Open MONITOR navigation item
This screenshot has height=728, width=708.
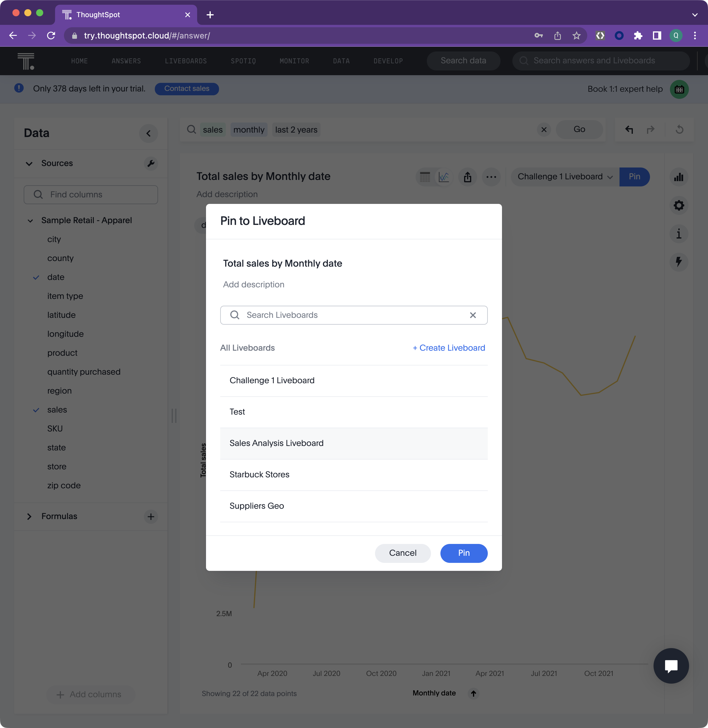[x=294, y=61]
